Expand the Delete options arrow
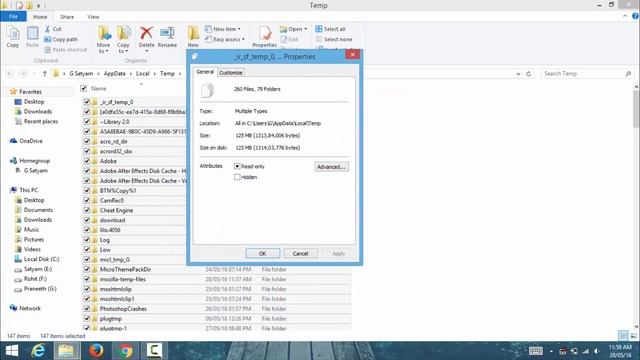 (x=146, y=51)
